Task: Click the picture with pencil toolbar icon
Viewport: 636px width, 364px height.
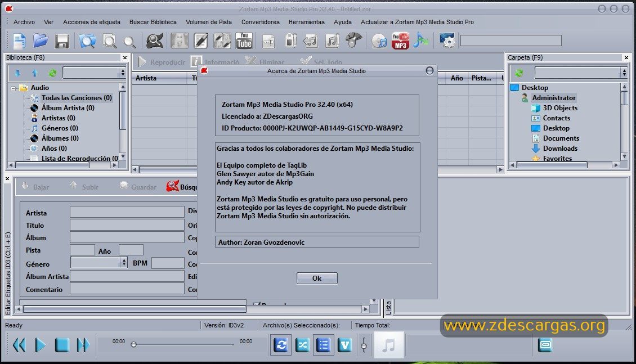Action: (x=222, y=41)
